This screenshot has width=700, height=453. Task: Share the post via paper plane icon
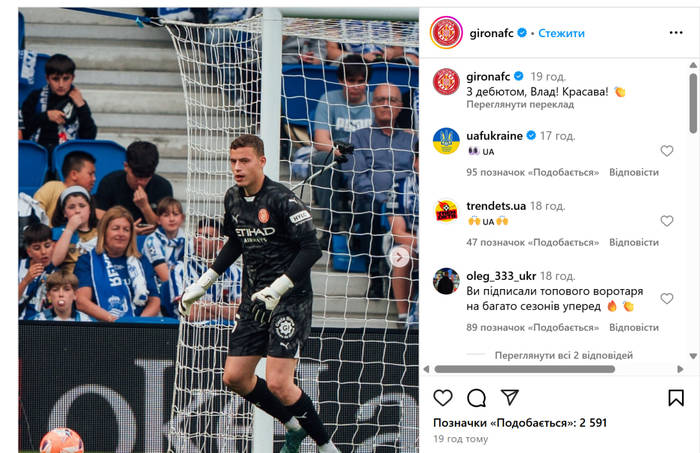(509, 397)
